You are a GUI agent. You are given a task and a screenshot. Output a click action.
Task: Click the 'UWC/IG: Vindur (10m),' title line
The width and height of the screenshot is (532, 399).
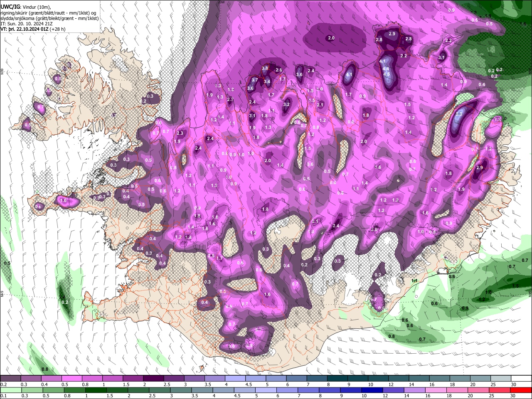25,7
